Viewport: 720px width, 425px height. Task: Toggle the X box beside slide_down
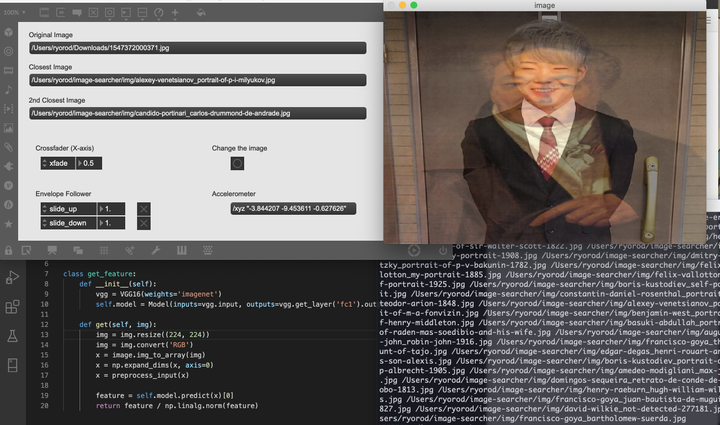tap(144, 224)
